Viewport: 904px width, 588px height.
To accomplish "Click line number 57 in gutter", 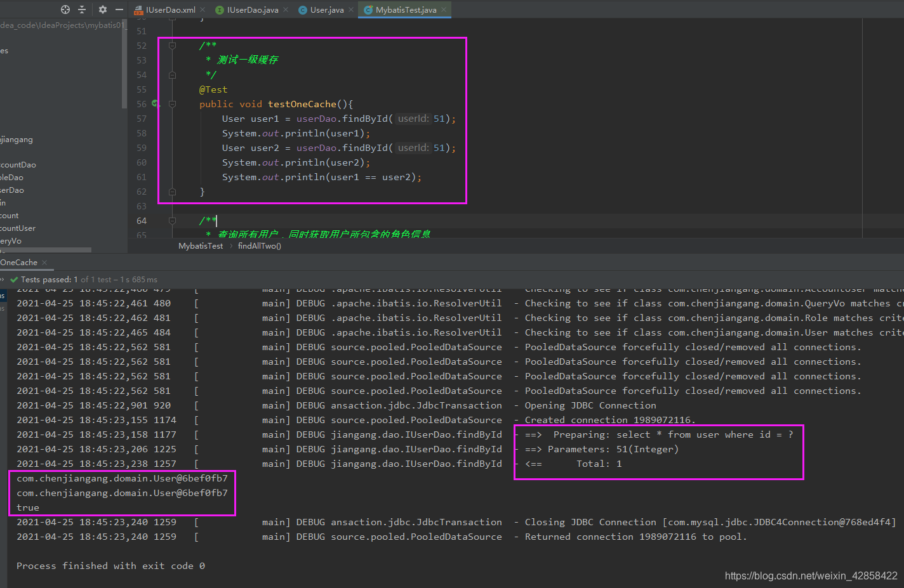I will pyautogui.click(x=142, y=119).
